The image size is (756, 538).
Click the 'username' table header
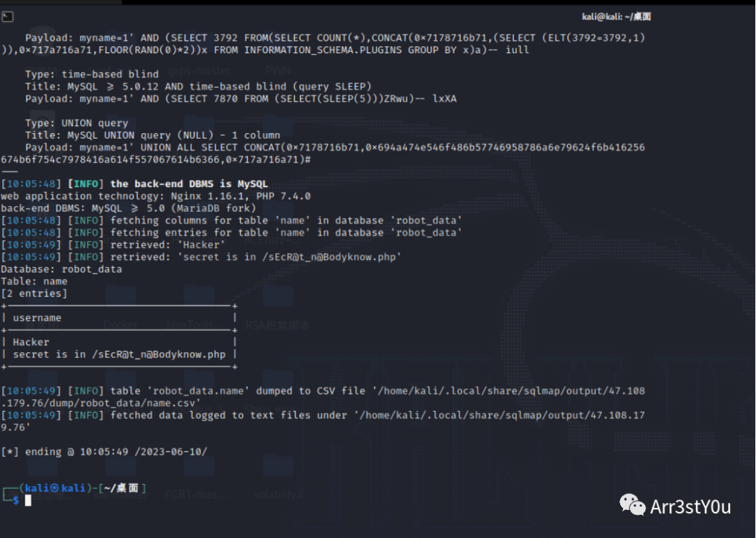click(37, 318)
